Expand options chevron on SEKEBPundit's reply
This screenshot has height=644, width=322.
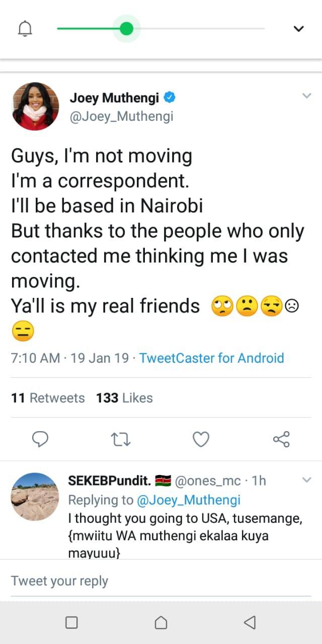(306, 480)
